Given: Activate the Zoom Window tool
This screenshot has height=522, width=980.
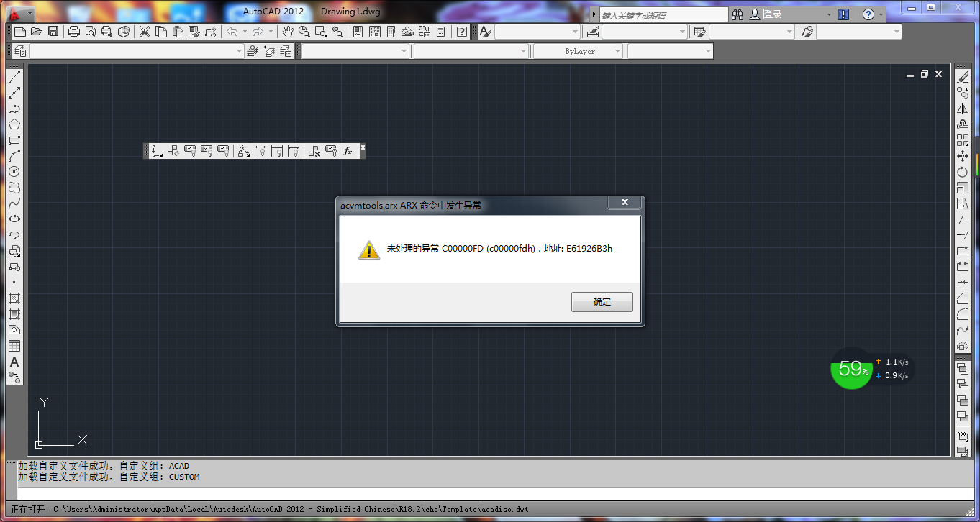Looking at the screenshot, I should click(320, 32).
